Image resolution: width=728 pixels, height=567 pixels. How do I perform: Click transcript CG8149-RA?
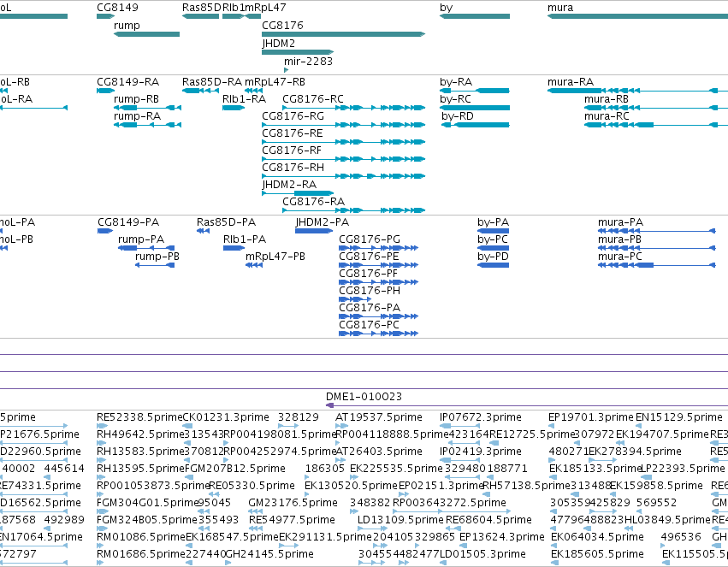(127, 81)
